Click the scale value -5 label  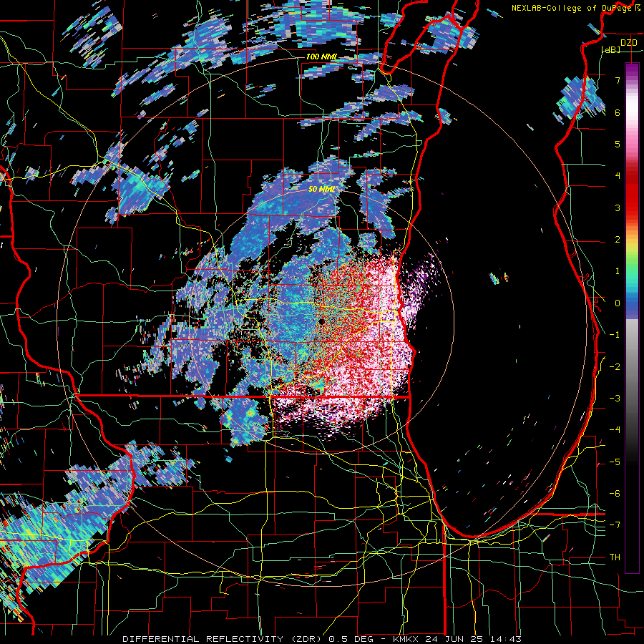pos(615,462)
